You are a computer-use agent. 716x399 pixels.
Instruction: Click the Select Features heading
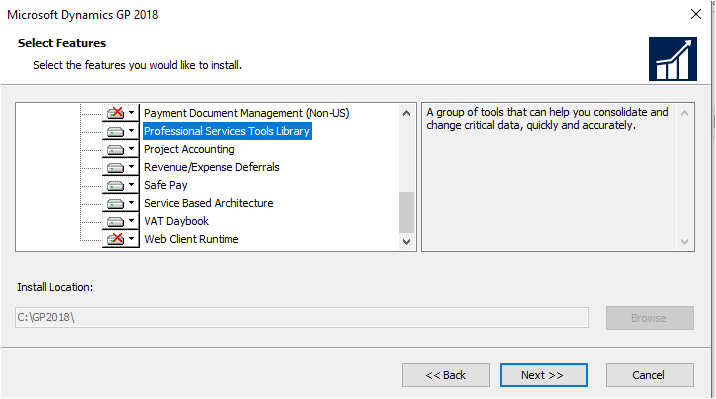pos(62,43)
